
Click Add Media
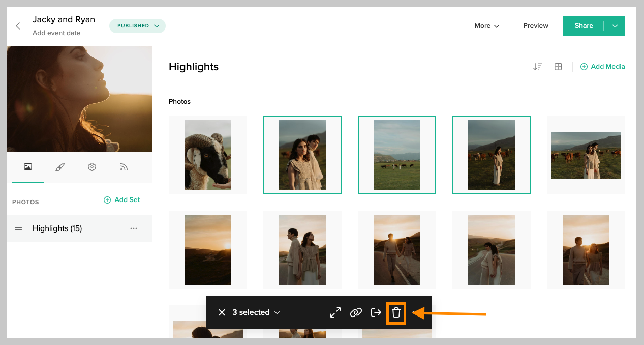pyautogui.click(x=603, y=67)
